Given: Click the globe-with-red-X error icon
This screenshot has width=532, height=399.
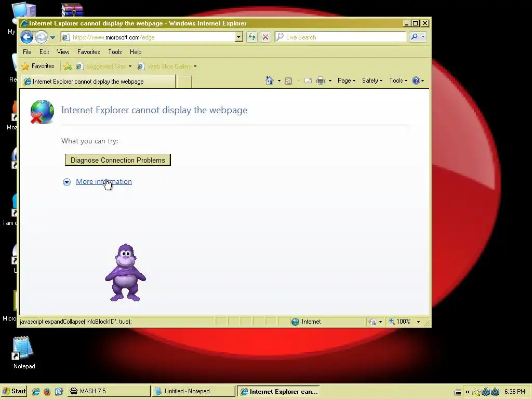Looking at the screenshot, I should [42, 112].
